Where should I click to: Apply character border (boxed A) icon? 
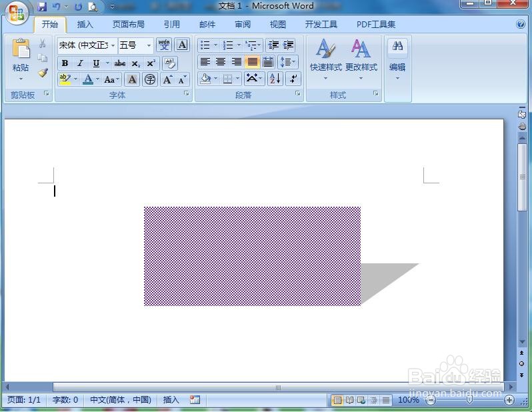pyautogui.click(x=182, y=45)
